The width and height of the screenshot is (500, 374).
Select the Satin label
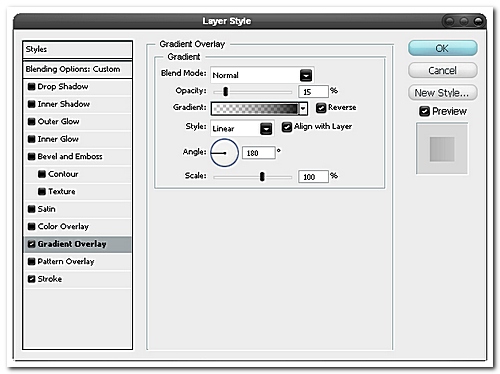tap(47, 209)
